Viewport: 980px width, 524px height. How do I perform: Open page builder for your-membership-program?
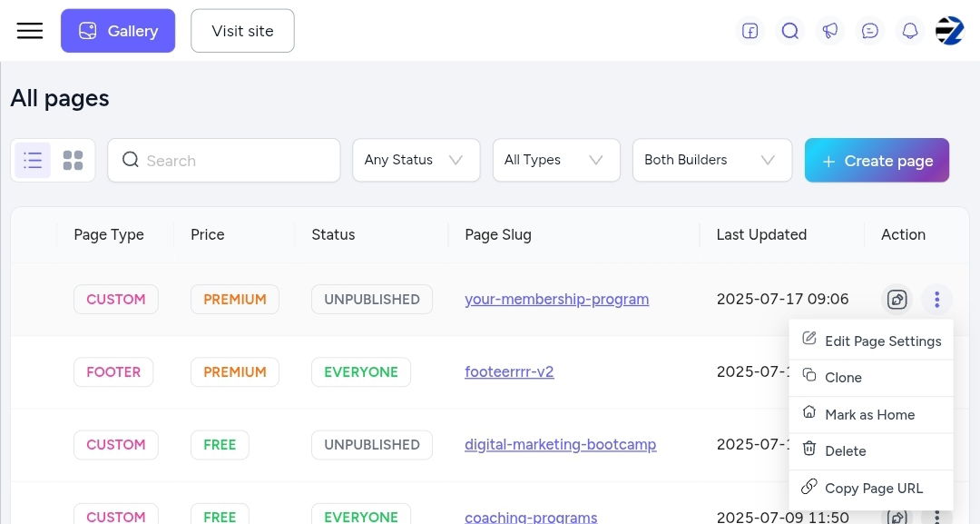pyautogui.click(x=897, y=300)
